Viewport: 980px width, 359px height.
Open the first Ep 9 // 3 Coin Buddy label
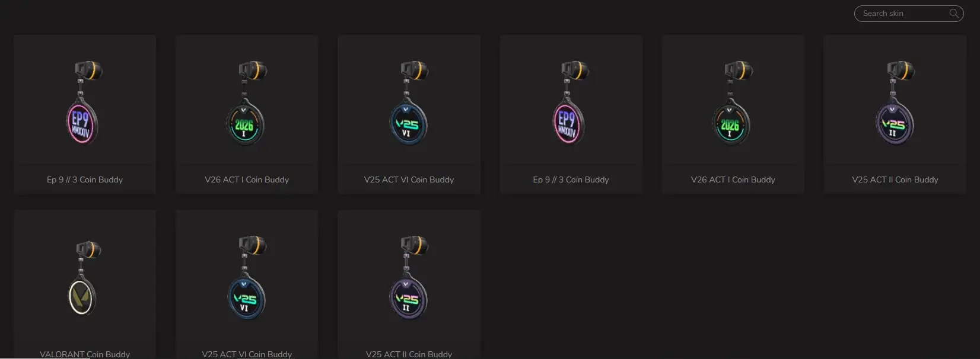click(x=85, y=179)
